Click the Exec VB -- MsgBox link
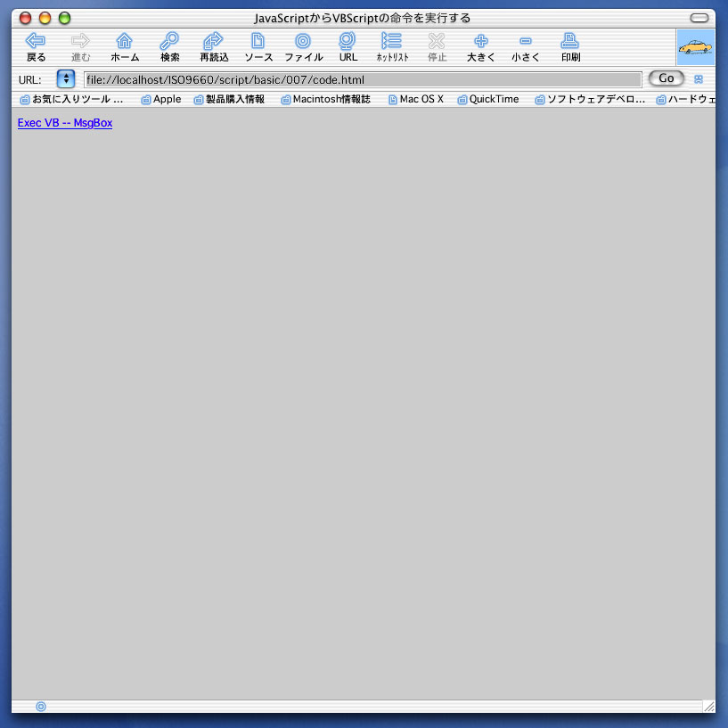728x728 pixels. (65, 123)
